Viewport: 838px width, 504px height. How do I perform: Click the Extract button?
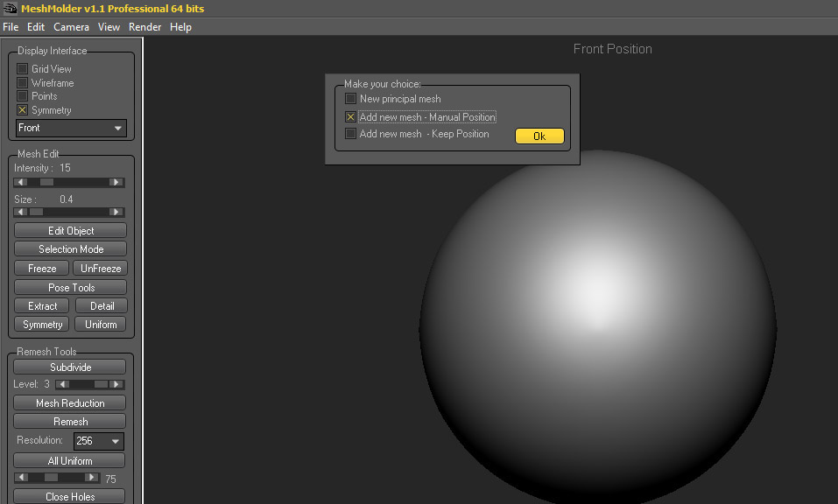coord(42,306)
